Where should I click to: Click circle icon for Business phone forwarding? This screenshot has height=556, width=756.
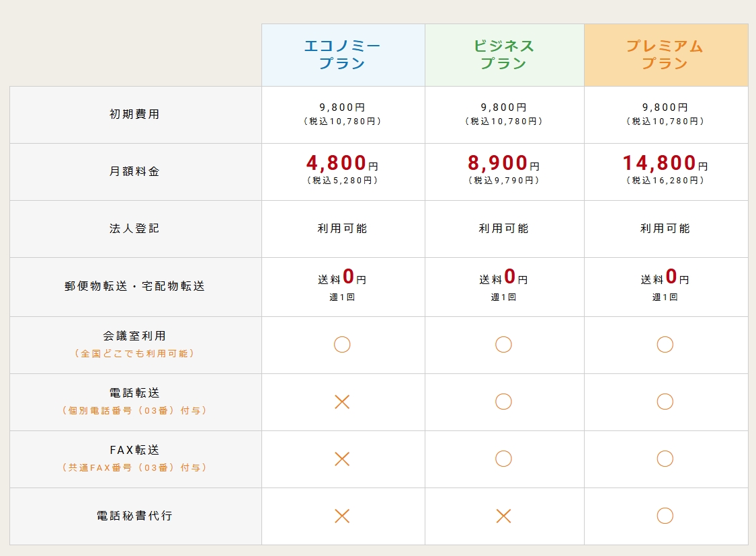pyautogui.click(x=503, y=402)
